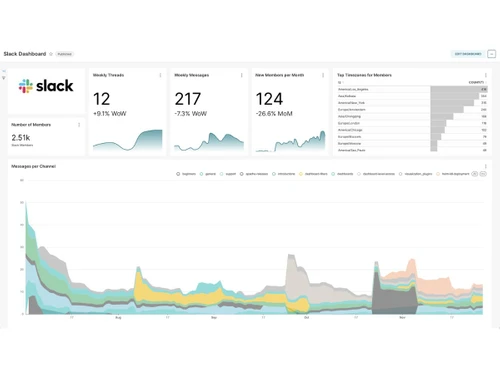Open the Messages per Channel options menu

coord(486,166)
